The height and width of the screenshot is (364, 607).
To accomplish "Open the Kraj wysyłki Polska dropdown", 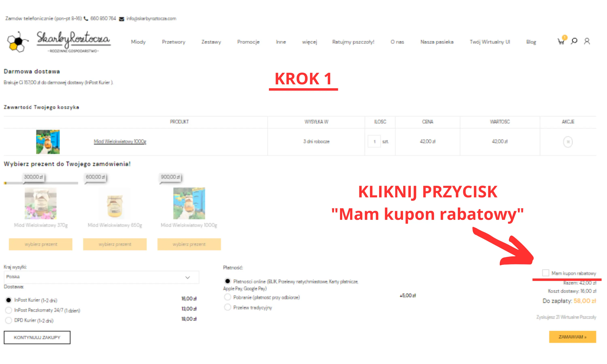I will [x=101, y=277].
